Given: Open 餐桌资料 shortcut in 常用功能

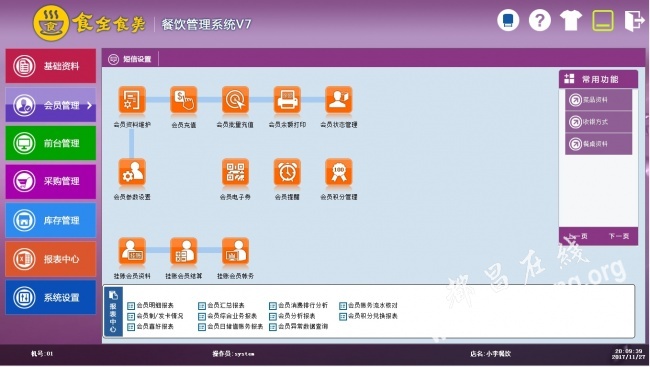Looking at the screenshot, I should coord(598,144).
